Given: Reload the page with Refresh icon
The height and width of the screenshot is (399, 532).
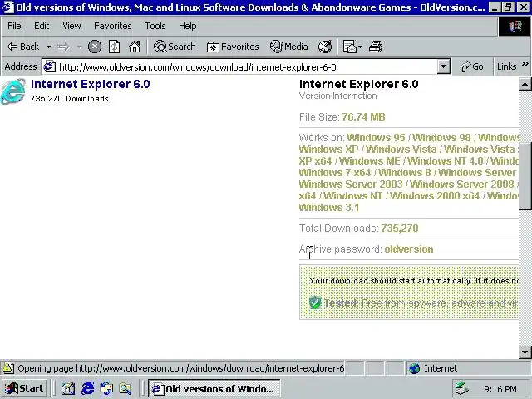Looking at the screenshot, I should (x=115, y=47).
